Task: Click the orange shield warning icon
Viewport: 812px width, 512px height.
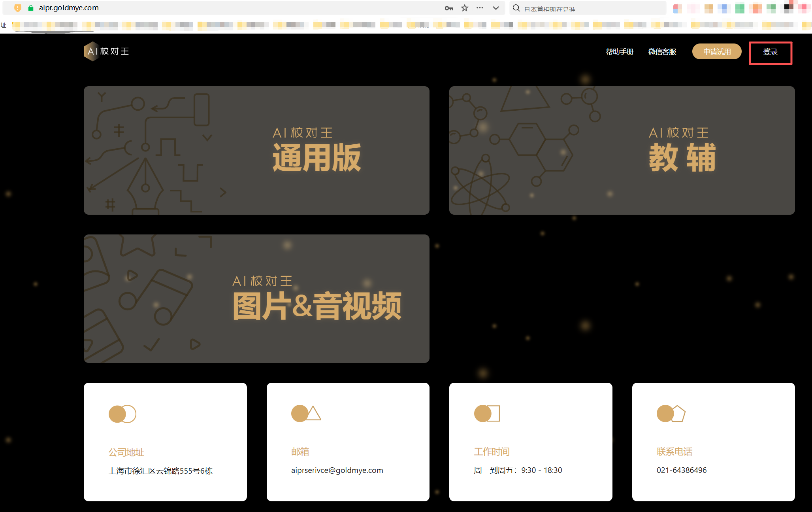Action: [x=18, y=8]
